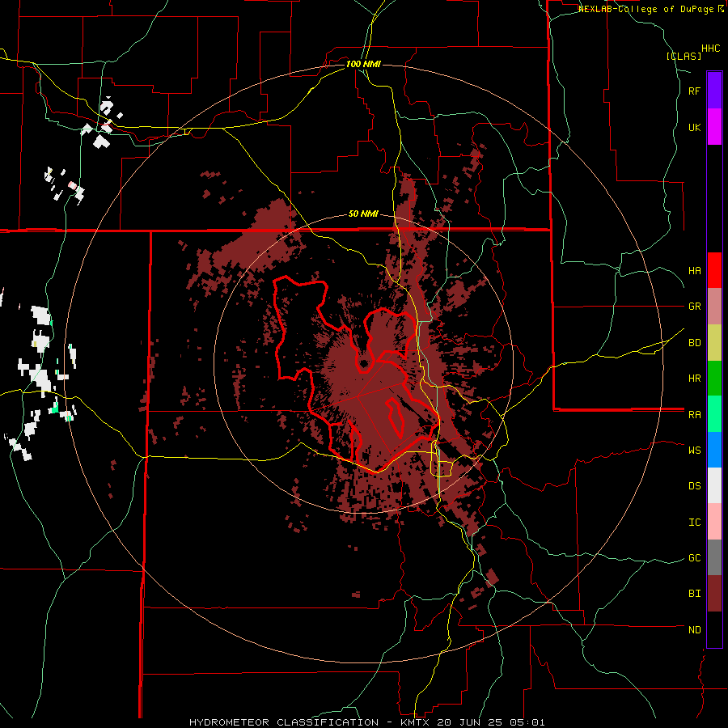Click the GC legend label
Image resolution: width=728 pixels, height=728 pixels.
tap(694, 558)
